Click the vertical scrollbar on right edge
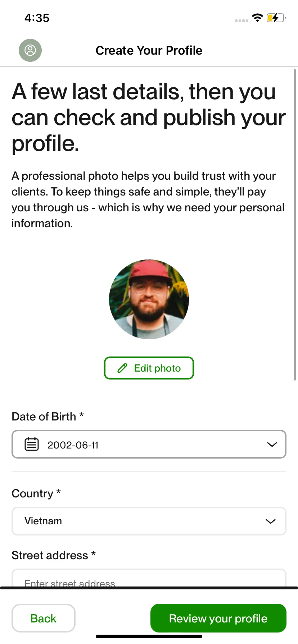The width and height of the screenshot is (298, 644). pos(295,225)
